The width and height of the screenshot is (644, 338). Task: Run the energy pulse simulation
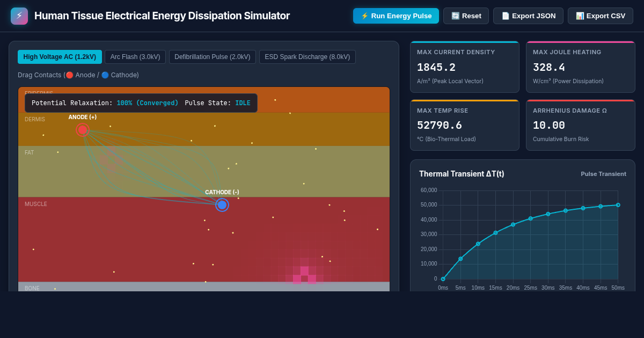point(396,16)
